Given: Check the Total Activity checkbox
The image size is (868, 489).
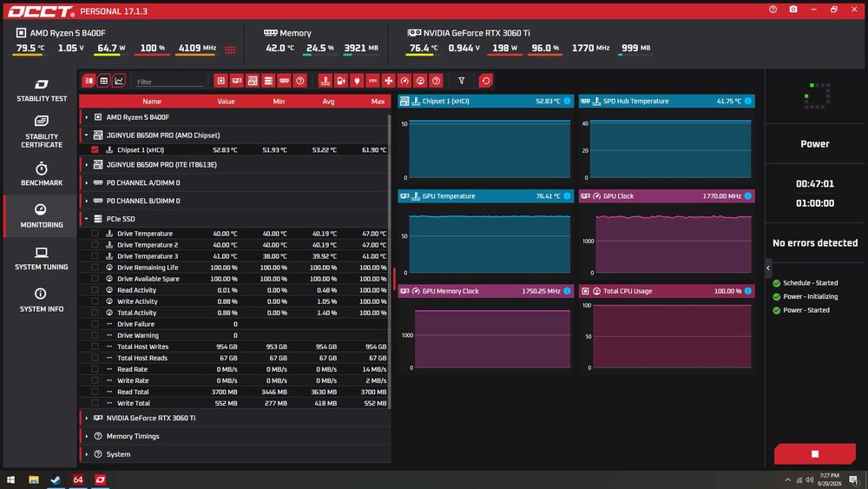Looking at the screenshot, I should point(95,313).
